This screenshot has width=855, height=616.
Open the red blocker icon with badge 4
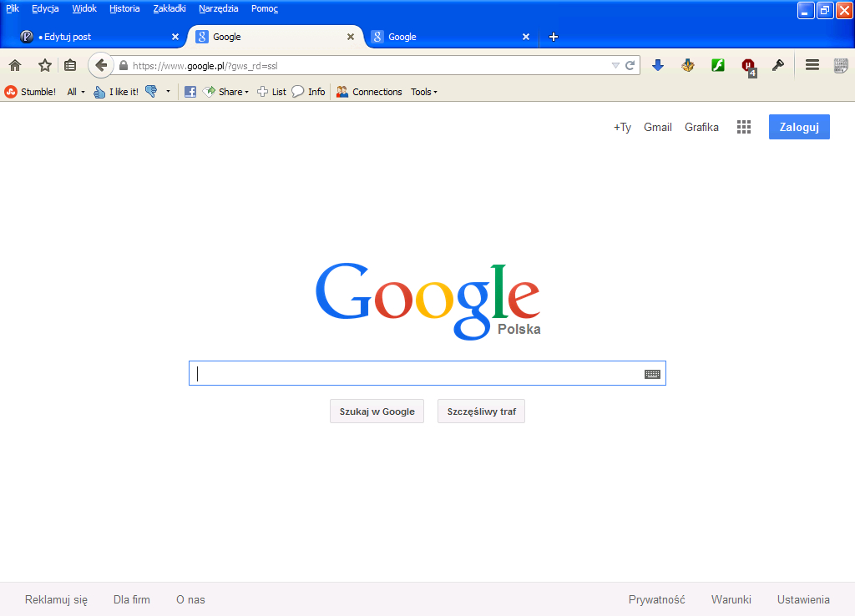coord(749,67)
